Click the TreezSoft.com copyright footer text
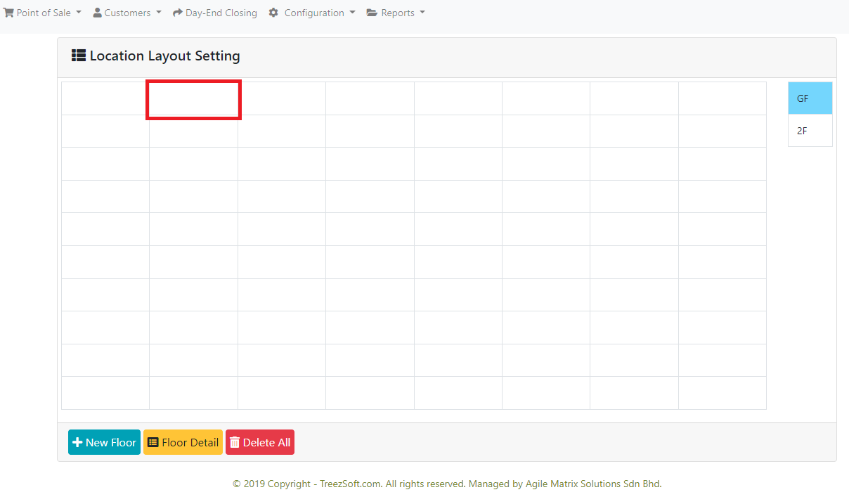Viewport: 849px width, 504px height. pyautogui.click(x=447, y=484)
